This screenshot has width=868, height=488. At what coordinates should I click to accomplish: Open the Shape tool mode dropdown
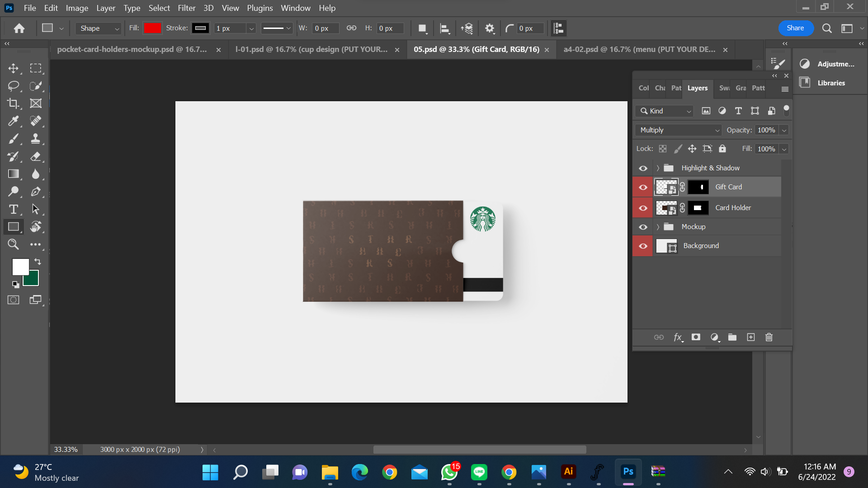point(99,28)
